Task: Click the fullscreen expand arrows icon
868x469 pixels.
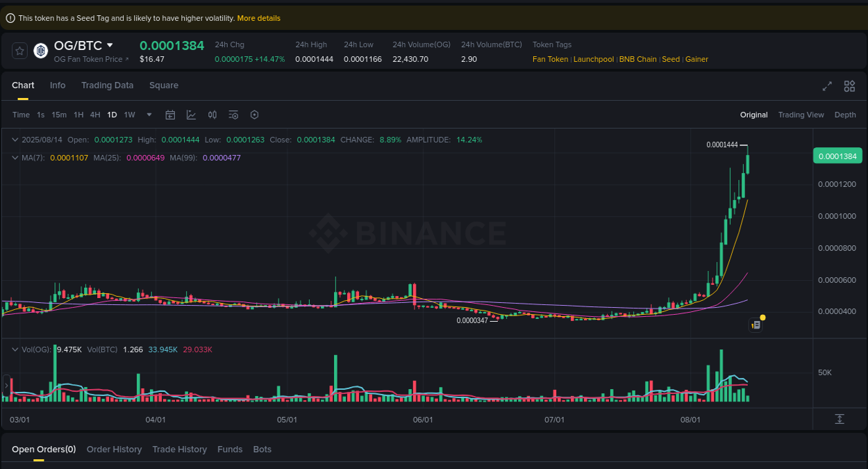Action: pyautogui.click(x=826, y=85)
